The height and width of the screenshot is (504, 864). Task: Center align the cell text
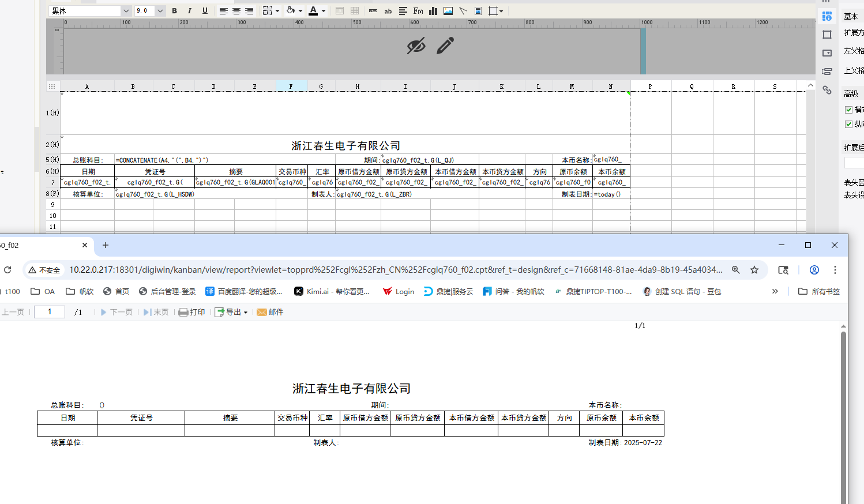pos(236,11)
